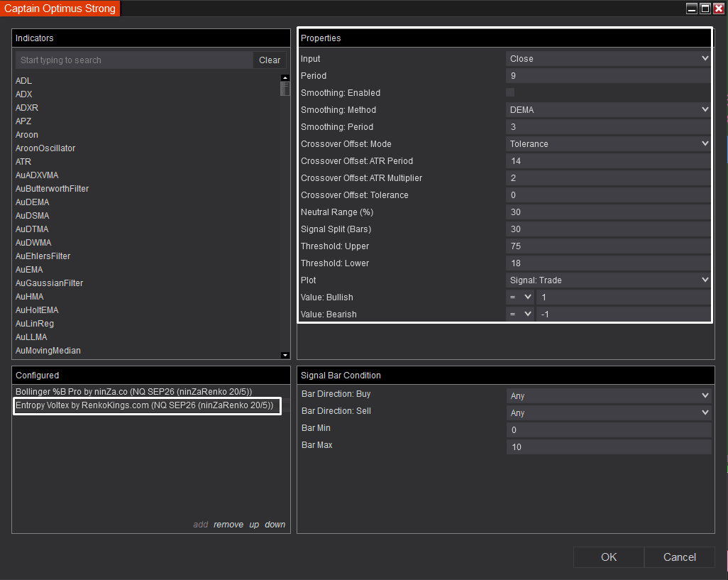This screenshot has height=580, width=728.
Task: Click the Crossover Offset: Tolerance field
Action: pos(608,195)
